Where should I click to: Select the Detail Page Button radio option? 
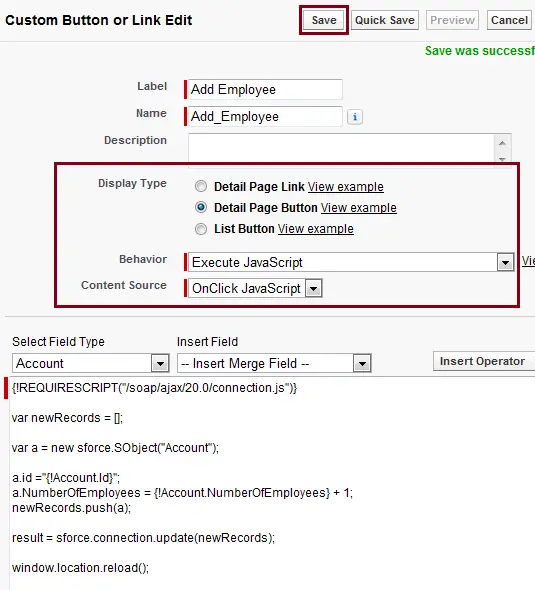201,207
